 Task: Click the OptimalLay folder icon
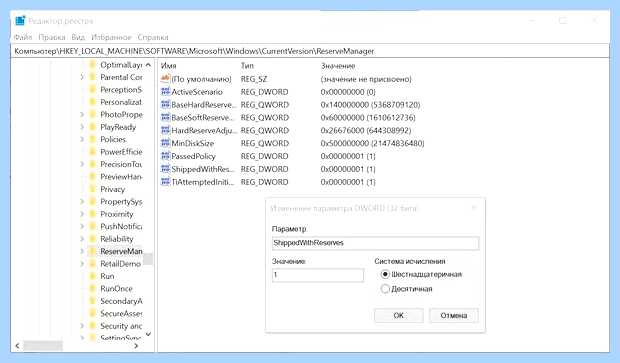coord(92,65)
